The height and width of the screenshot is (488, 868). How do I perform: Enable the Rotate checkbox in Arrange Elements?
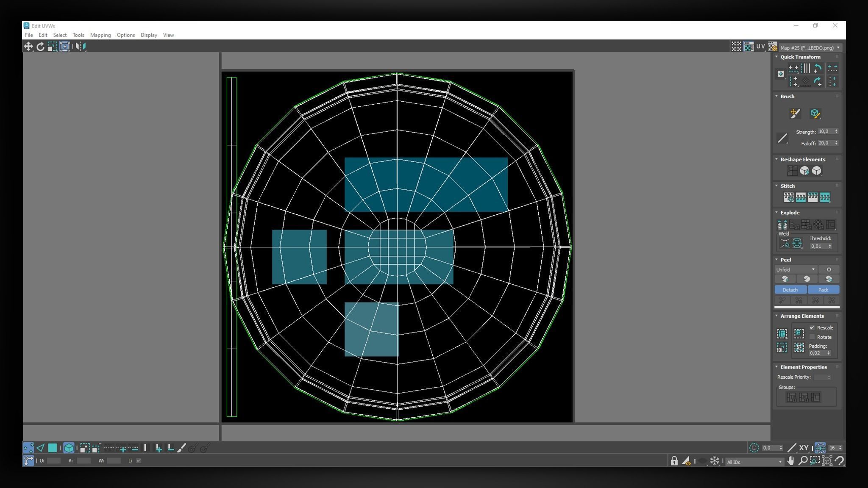coord(812,337)
